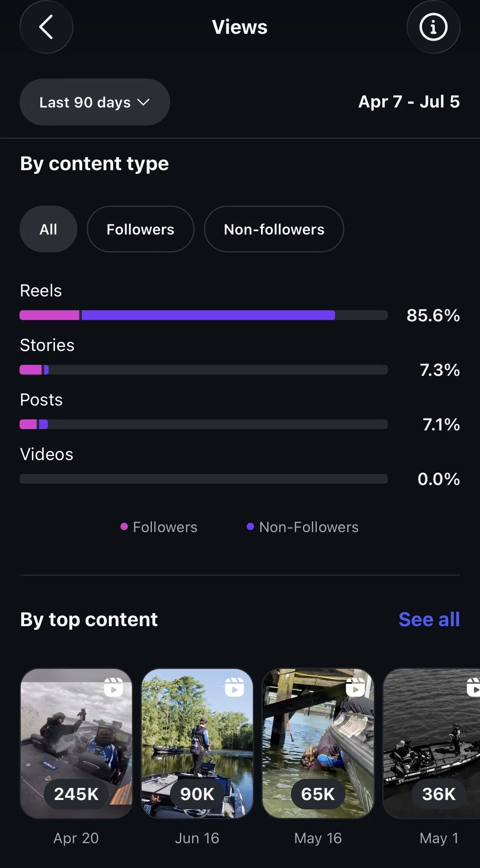
Task: Filter views by Followers
Action: point(140,229)
